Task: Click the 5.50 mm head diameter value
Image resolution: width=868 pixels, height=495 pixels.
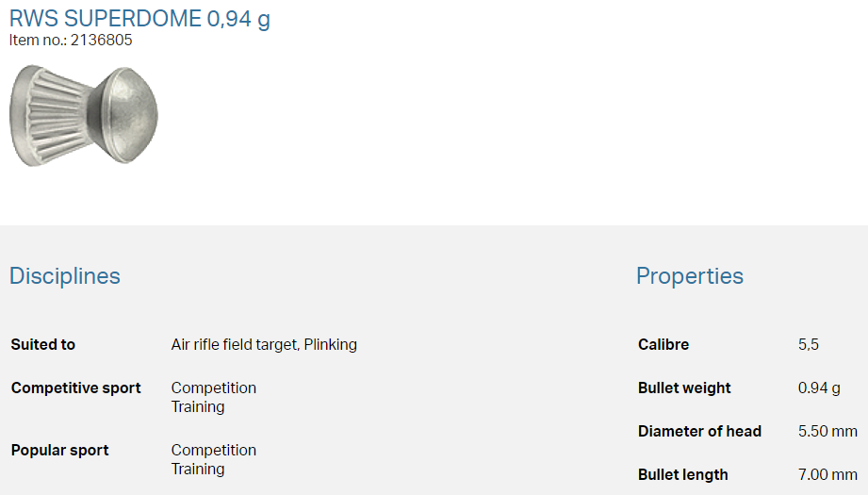Action: point(827,432)
